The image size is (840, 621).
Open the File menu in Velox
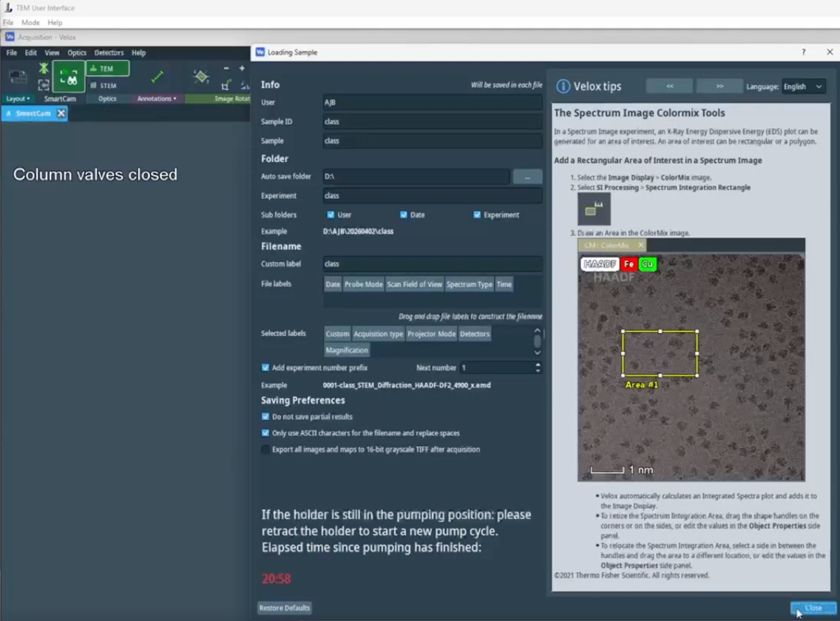[11, 53]
